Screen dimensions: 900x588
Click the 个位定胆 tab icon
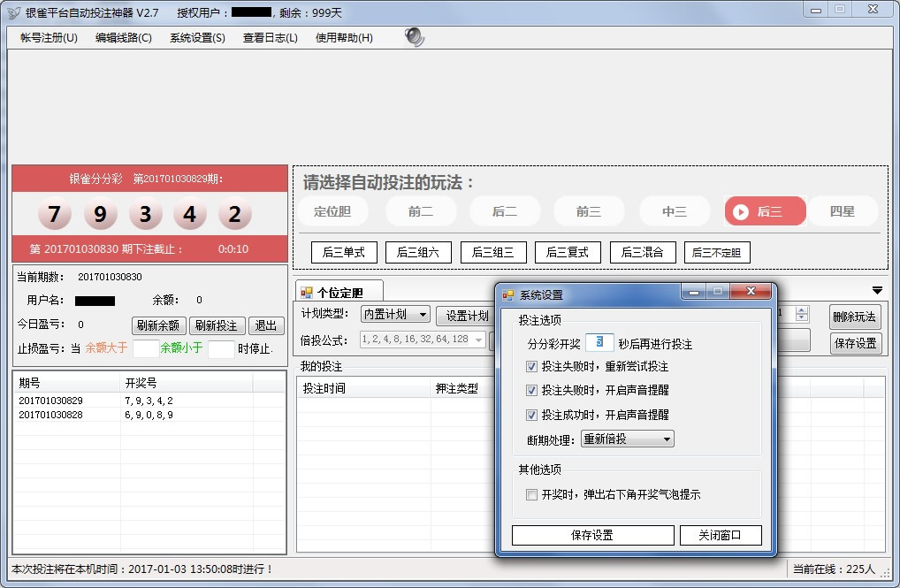click(307, 293)
